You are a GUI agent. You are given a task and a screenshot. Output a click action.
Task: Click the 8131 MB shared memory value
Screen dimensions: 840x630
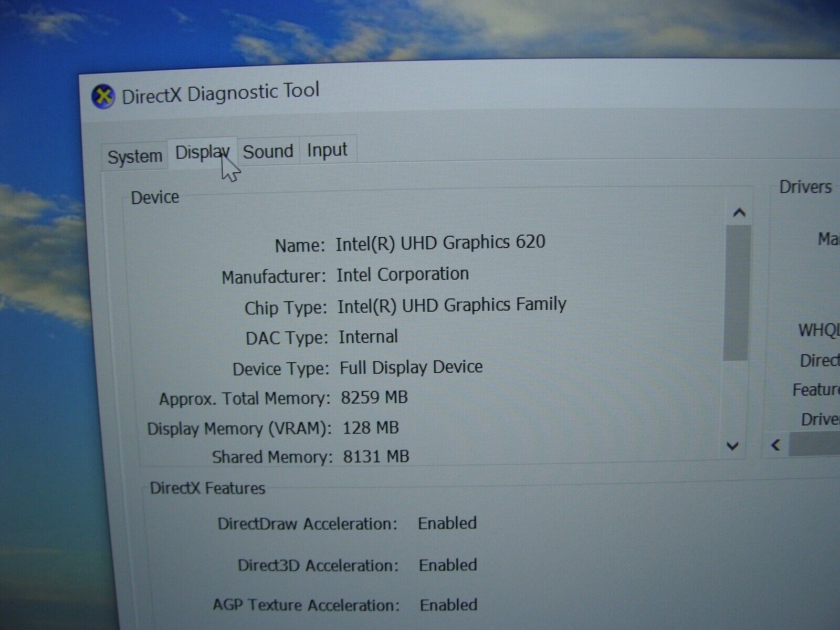click(x=376, y=456)
